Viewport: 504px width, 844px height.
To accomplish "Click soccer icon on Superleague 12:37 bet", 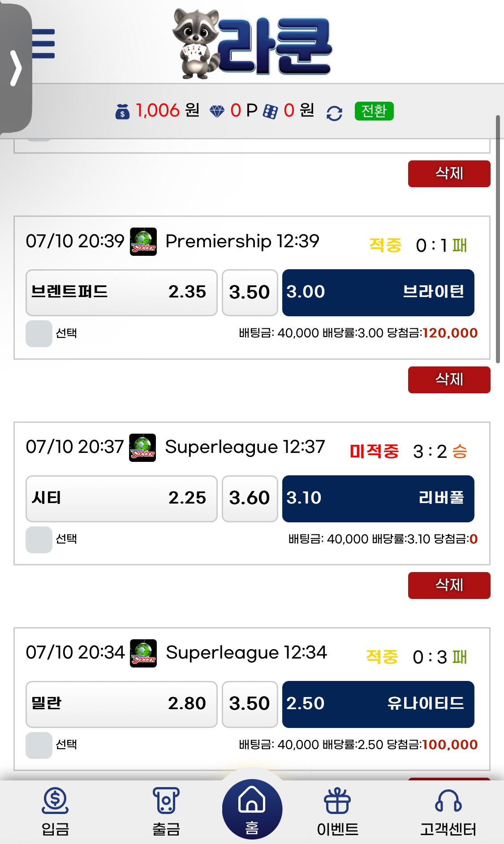I will click(142, 448).
